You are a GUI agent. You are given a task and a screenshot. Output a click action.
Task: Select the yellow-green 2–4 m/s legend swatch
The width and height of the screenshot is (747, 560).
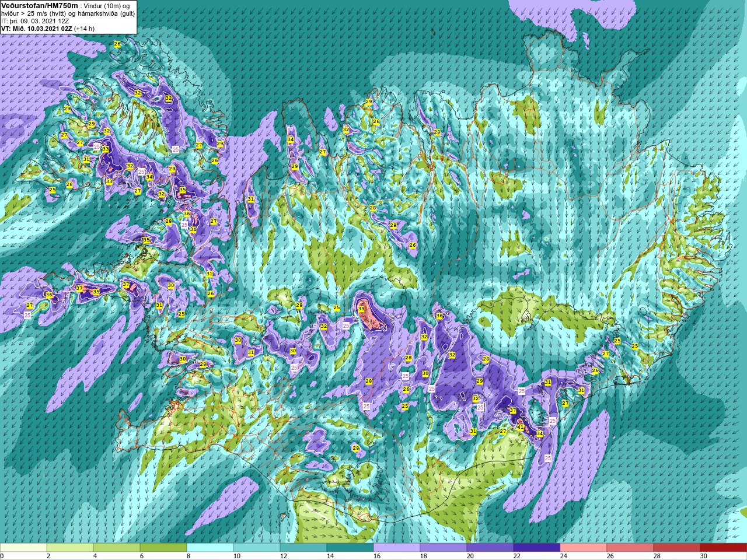(70, 548)
